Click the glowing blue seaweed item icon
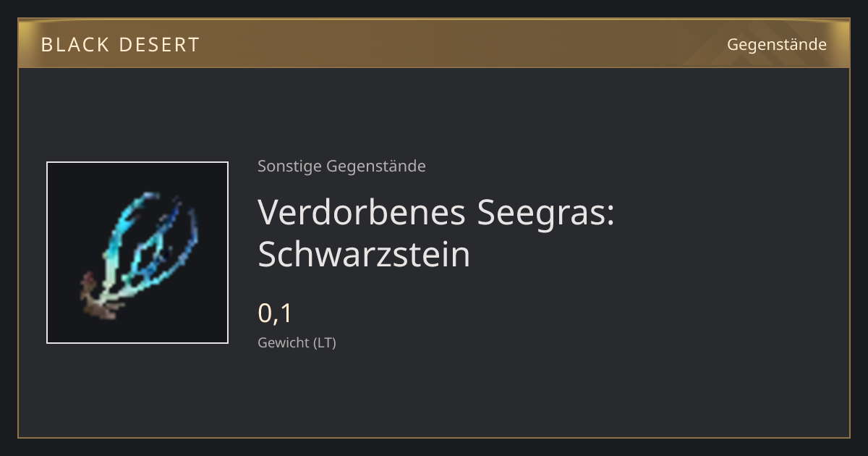This screenshot has width=868, height=456. [137, 253]
